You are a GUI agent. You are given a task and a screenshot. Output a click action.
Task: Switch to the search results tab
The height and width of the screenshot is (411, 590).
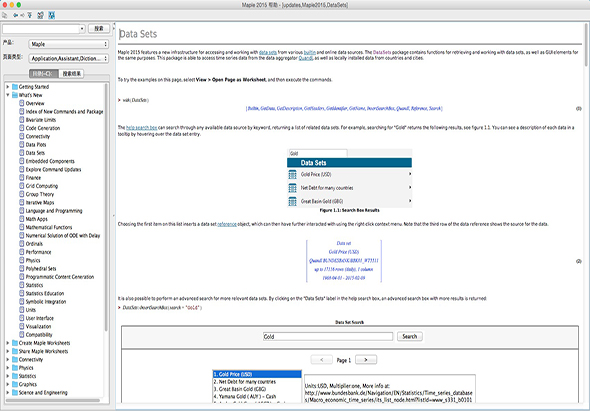[x=71, y=74]
